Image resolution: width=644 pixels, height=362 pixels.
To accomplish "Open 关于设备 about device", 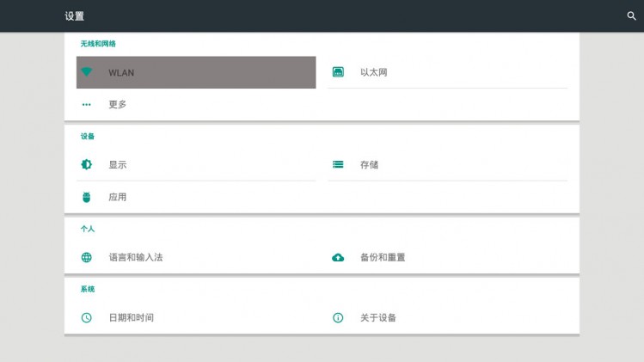I will [448, 317].
